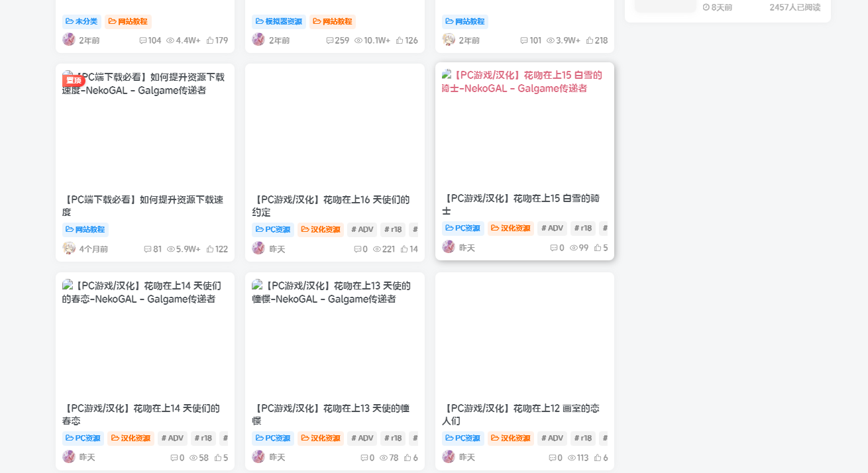The width and height of the screenshot is (868, 473).
Task: Click the # r18 tag on 花吻在上13 card
Action: pyautogui.click(x=392, y=439)
